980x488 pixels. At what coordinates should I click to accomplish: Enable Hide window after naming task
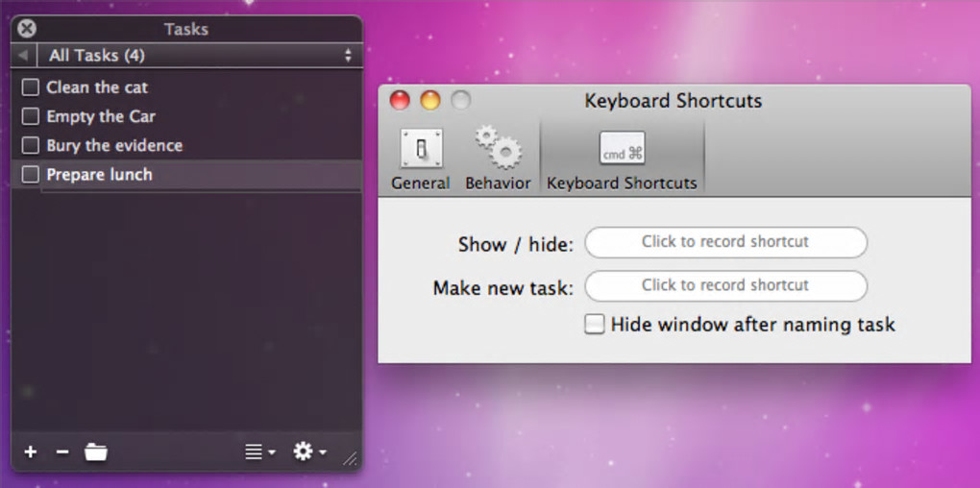pyautogui.click(x=595, y=325)
